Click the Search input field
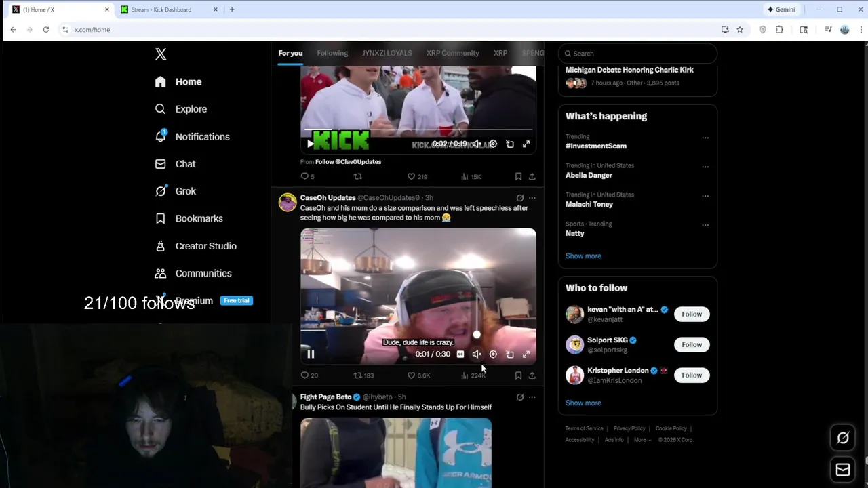868x488 pixels. [637, 54]
